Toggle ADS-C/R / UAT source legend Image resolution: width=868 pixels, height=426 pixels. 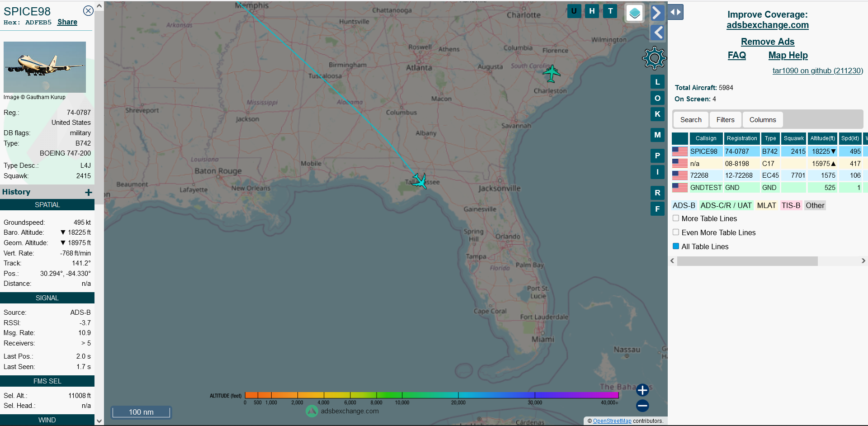click(x=726, y=205)
